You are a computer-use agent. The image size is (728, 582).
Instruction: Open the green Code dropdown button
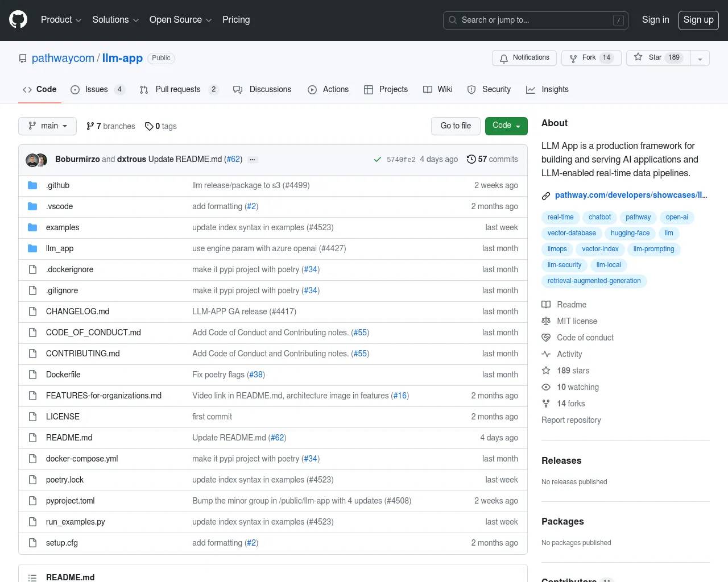(506, 126)
